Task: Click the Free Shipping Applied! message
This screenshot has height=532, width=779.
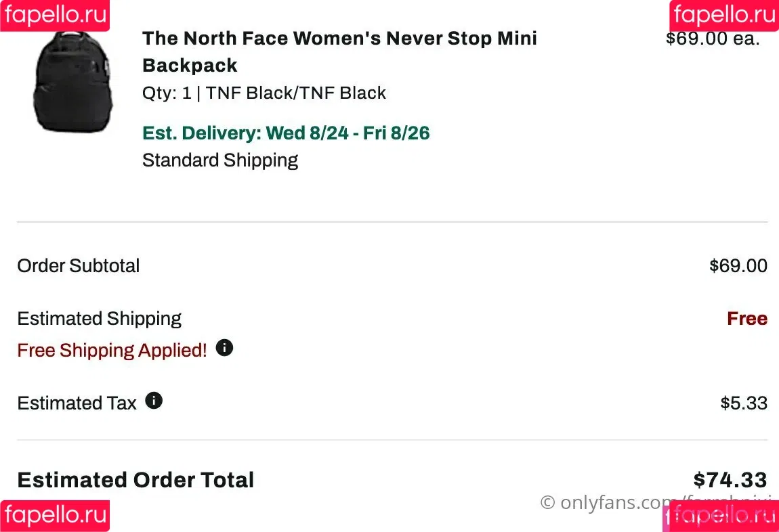Action: pyautogui.click(x=112, y=351)
